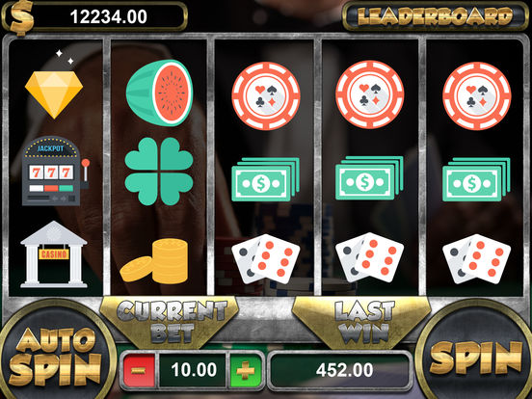Click the balance display showing 12234.00

(109, 16)
